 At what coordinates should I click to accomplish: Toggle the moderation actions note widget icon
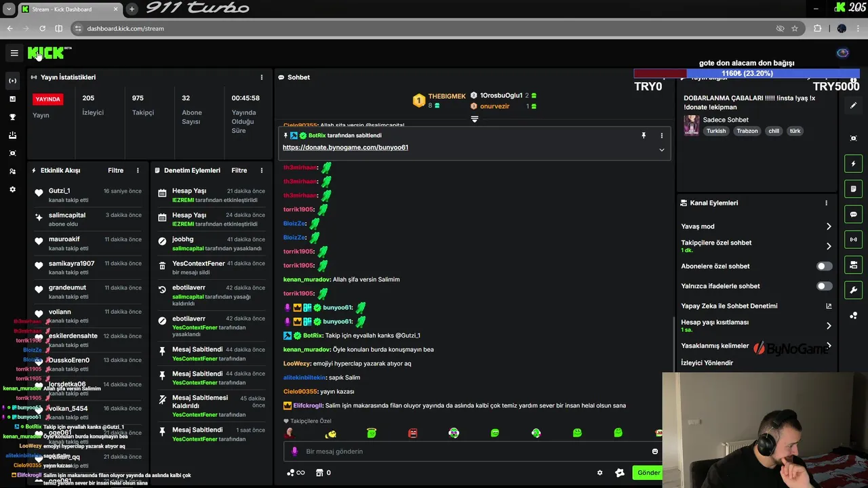click(853, 189)
